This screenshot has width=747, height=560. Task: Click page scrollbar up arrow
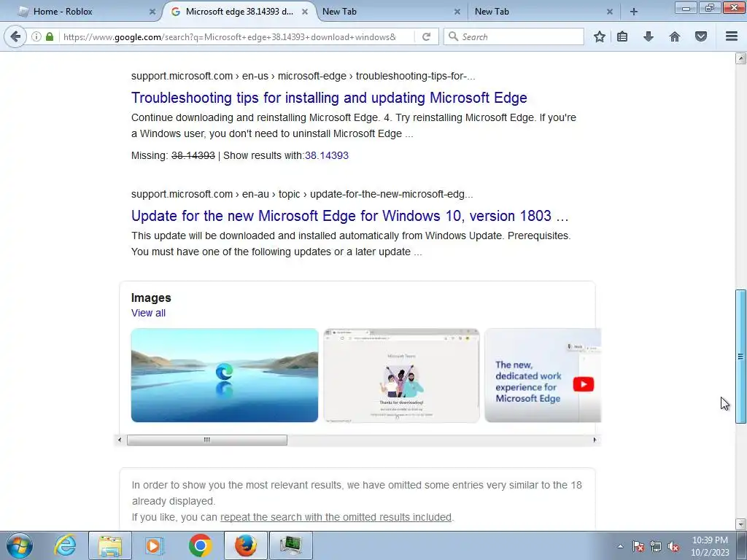740,58
